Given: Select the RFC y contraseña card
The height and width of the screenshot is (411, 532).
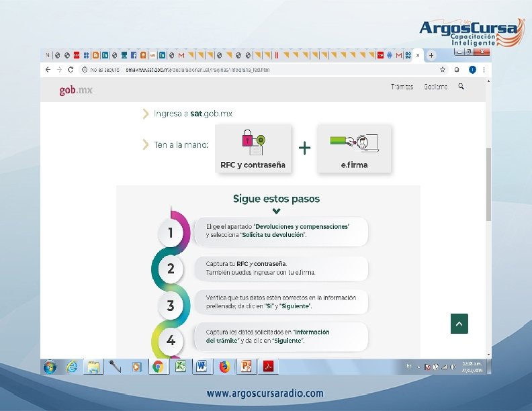Looking at the screenshot, I should click(x=253, y=149).
